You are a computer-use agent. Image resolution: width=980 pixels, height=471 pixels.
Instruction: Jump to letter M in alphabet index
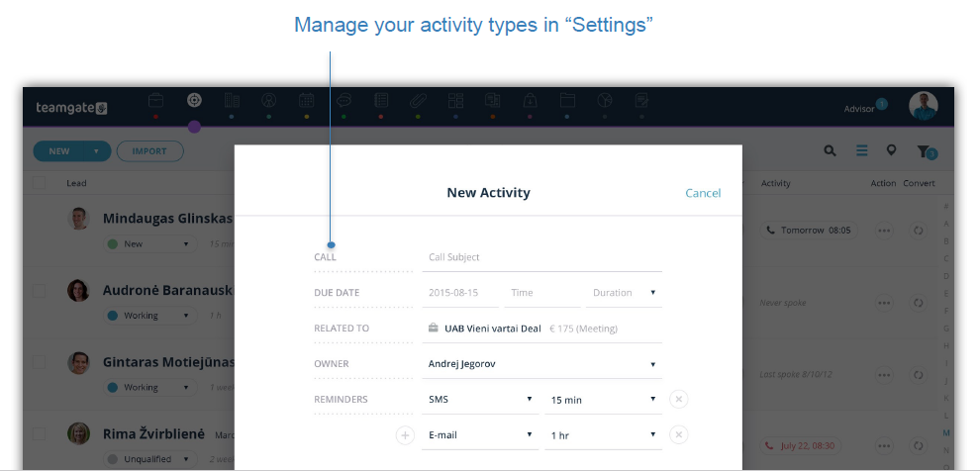tap(946, 432)
